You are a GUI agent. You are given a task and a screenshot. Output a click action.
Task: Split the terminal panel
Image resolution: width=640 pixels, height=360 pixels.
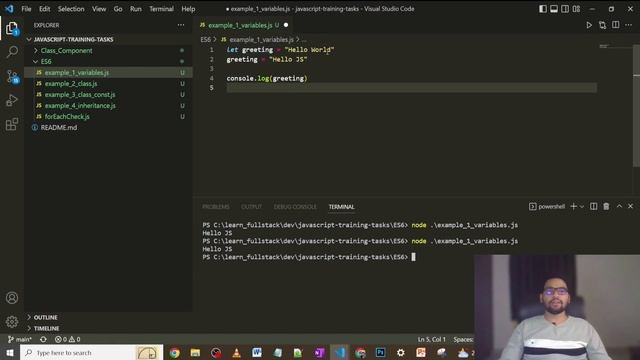tap(593, 207)
